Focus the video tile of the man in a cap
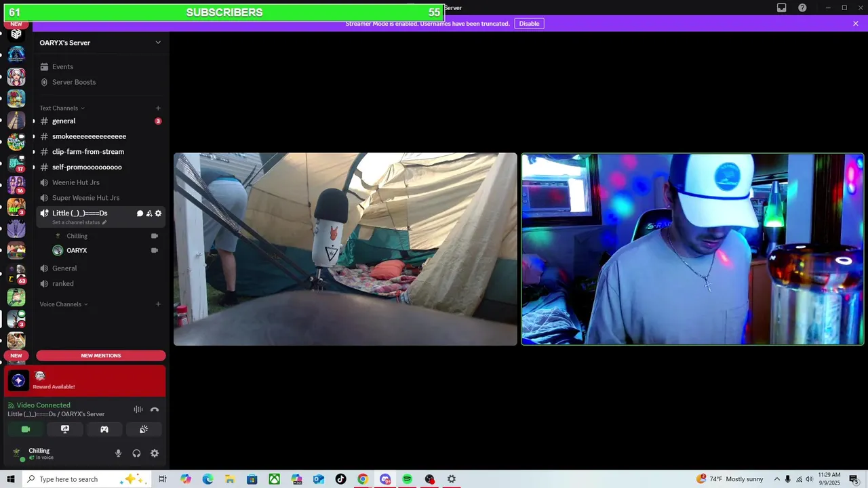This screenshot has height=488, width=868. (692, 249)
